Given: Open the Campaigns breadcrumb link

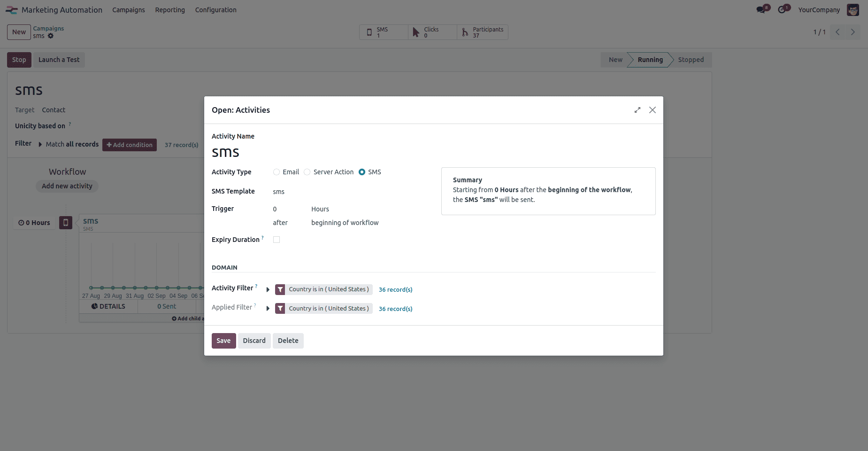Looking at the screenshot, I should point(48,29).
